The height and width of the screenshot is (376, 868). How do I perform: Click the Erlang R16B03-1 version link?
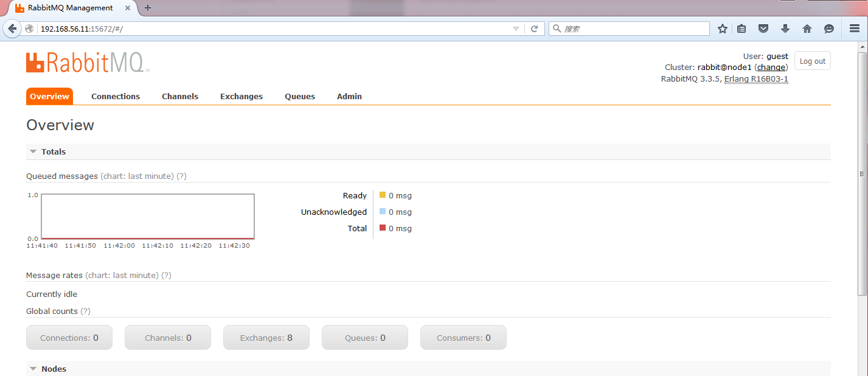(756, 78)
